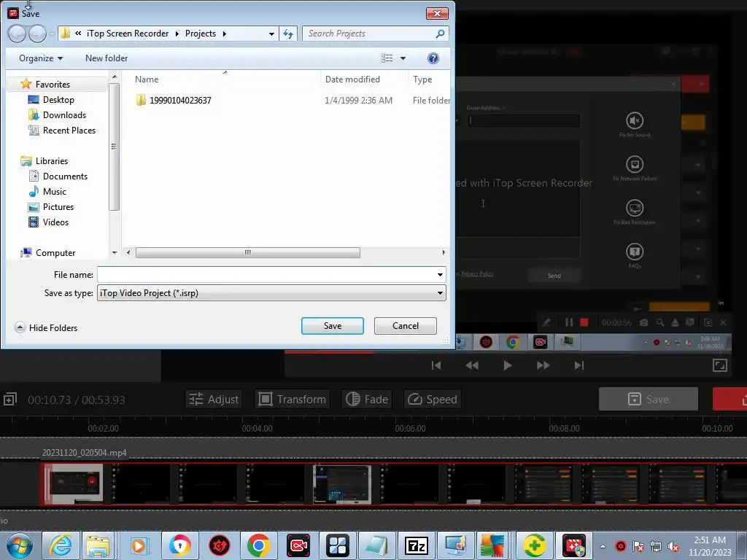
Task: Select Computer in navigation pane
Action: click(55, 253)
